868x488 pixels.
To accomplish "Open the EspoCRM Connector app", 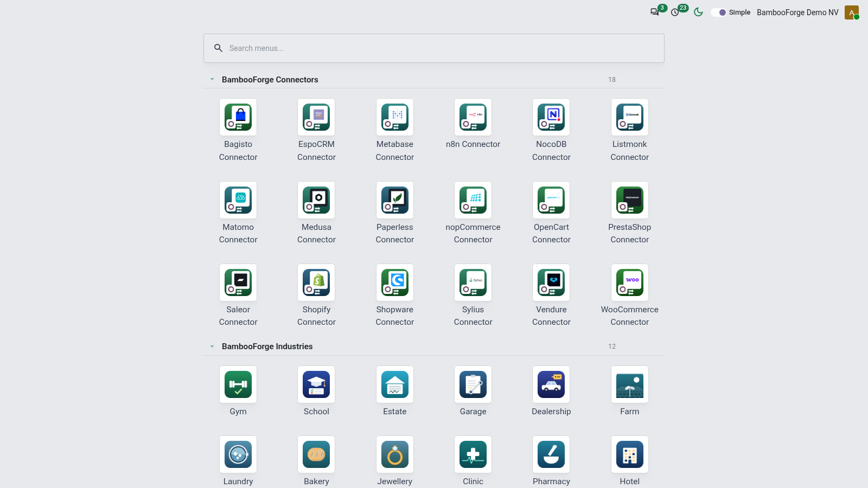I will click(316, 117).
